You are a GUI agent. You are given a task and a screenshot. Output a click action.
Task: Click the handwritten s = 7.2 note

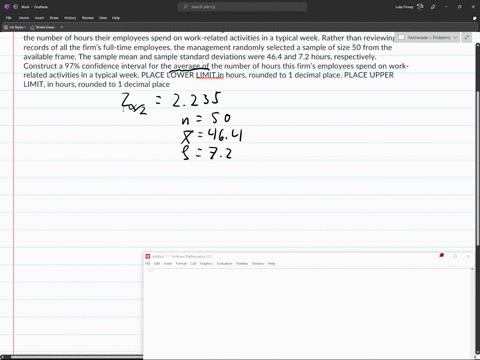click(x=207, y=154)
